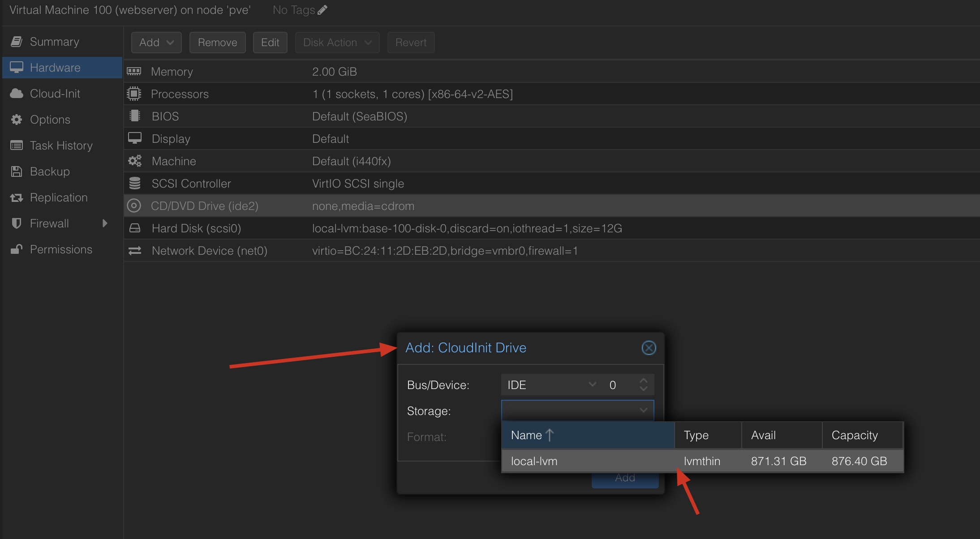Click the Remove button

(x=218, y=43)
